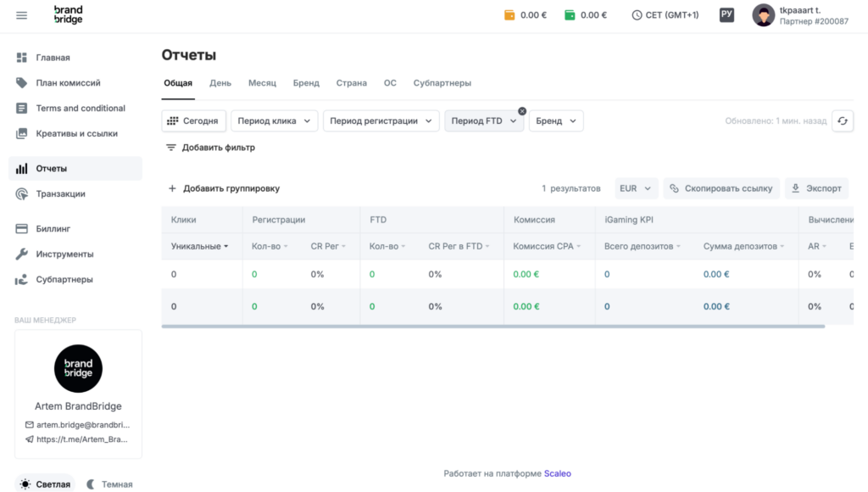The width and height of the screenshot is (868, 492).
Task: Sort by the Комиссия CPA column header
Action: (547, 246)
